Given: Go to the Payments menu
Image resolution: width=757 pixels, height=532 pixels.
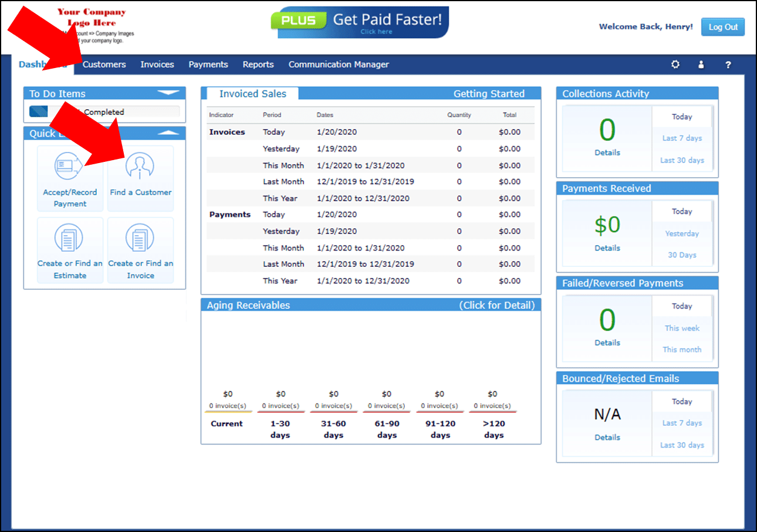Looking at the screenshot, I should point(208,65).
